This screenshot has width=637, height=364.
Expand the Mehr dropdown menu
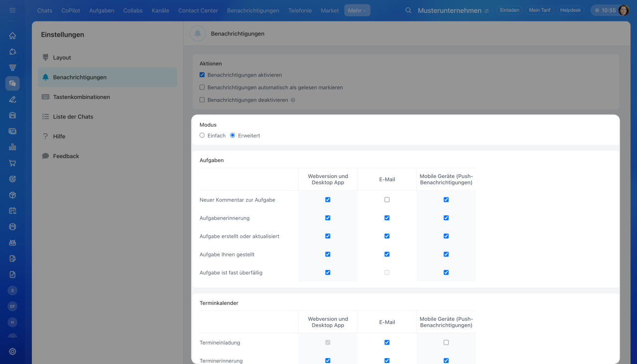coord(357,10)
